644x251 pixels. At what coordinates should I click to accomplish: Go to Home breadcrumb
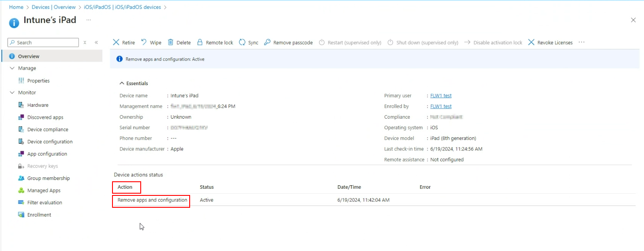[16, 7]
